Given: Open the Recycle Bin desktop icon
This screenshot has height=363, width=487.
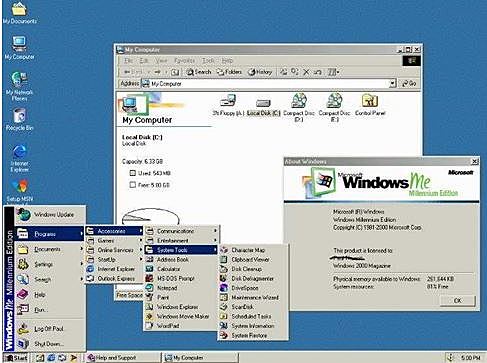Looking at the screenshot, I should (19, 119).
